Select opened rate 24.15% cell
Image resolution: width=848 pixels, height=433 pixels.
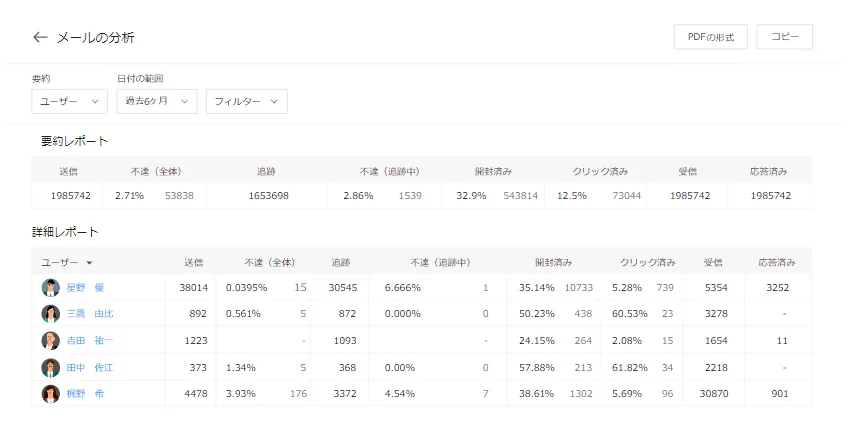pyautogui.click(x=537, y=341)
